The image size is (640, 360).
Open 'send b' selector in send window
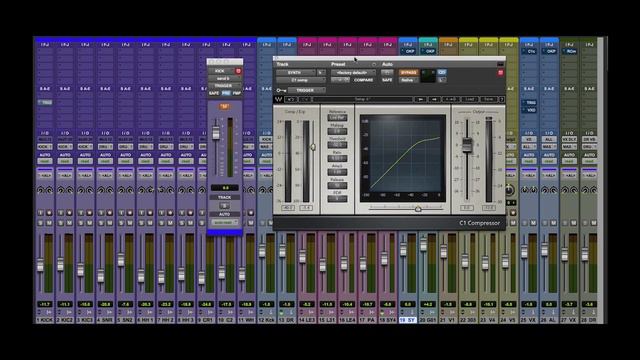click(225, 78)
